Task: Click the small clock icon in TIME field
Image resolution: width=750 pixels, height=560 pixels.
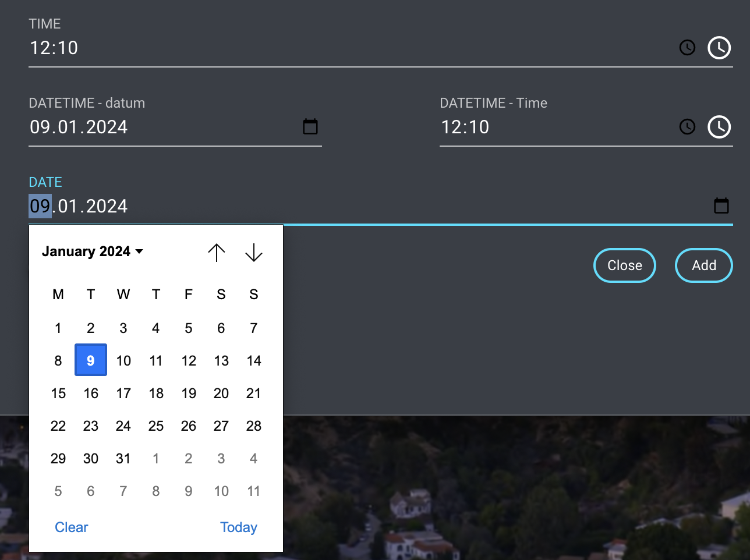Action: 687,48
